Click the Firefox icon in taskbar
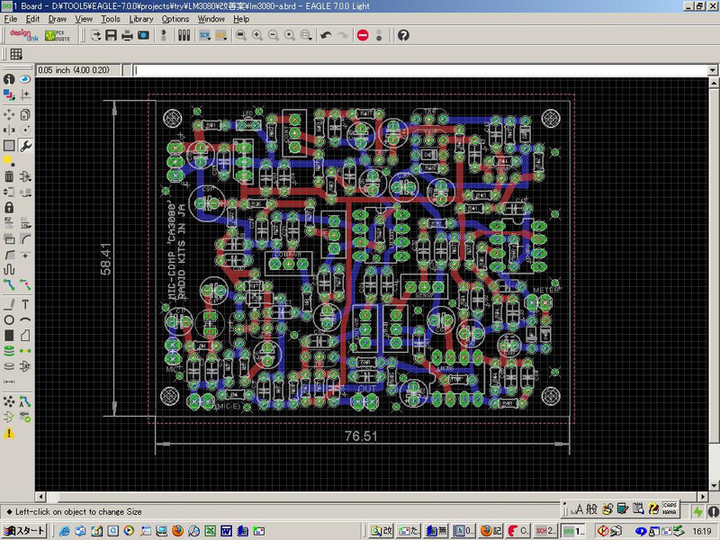 [x=178, y=530]
